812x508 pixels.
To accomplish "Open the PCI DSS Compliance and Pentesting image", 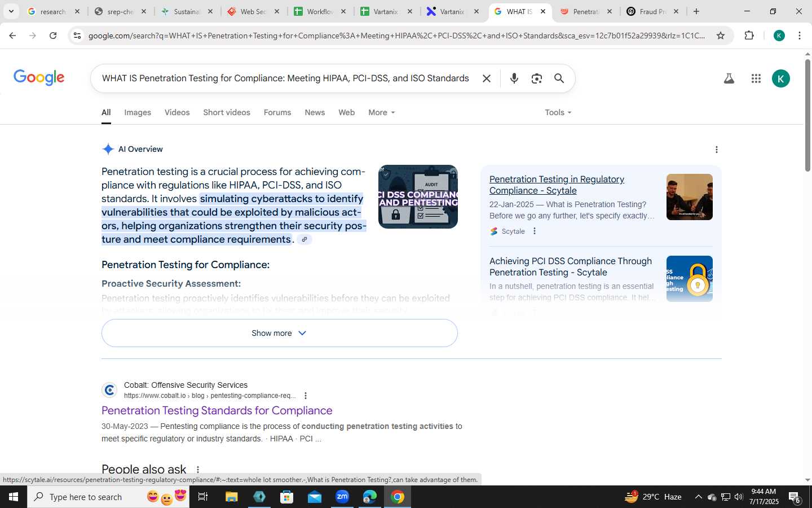I will [418, 196].
